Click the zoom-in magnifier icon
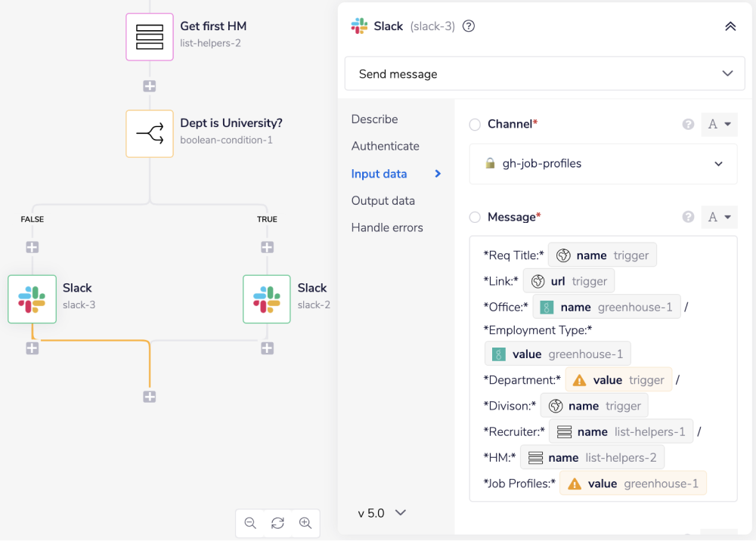This screenshot has height=541, width=756. click(305, 523)
